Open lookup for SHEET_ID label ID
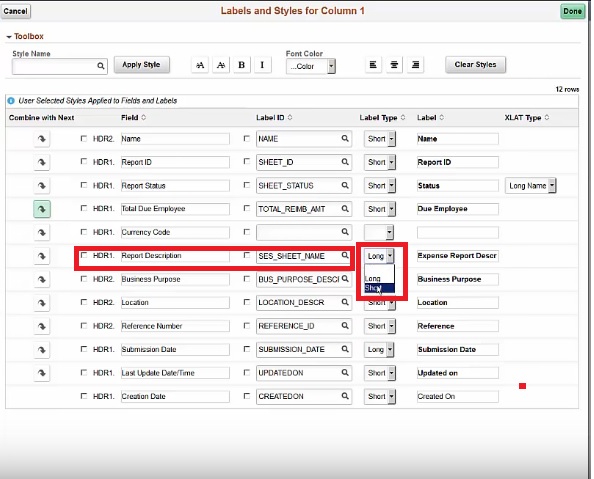Image resolution: width=594 pixels, height=479 pixels. click(345, 162)
